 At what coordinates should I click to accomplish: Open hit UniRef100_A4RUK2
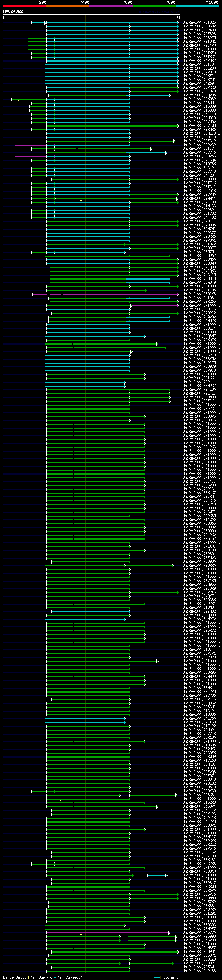coord(199,60)
